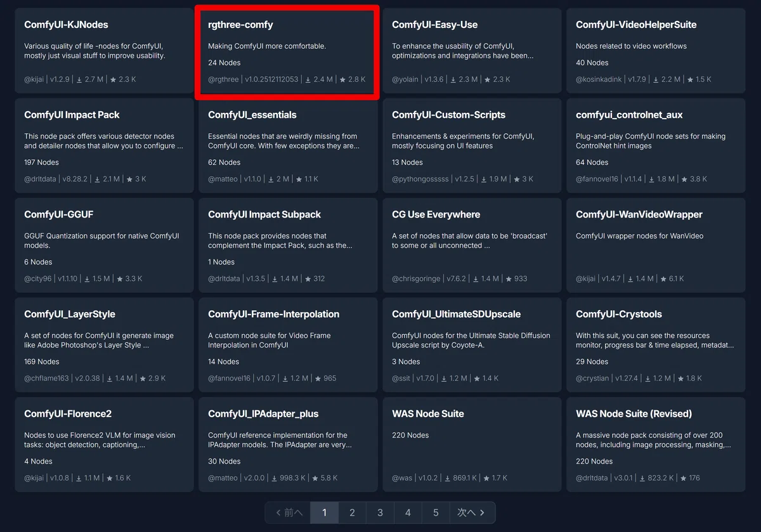Open the ComfyUI-Easy-Use title
This screenshot has height=532, width=761.
435,25
